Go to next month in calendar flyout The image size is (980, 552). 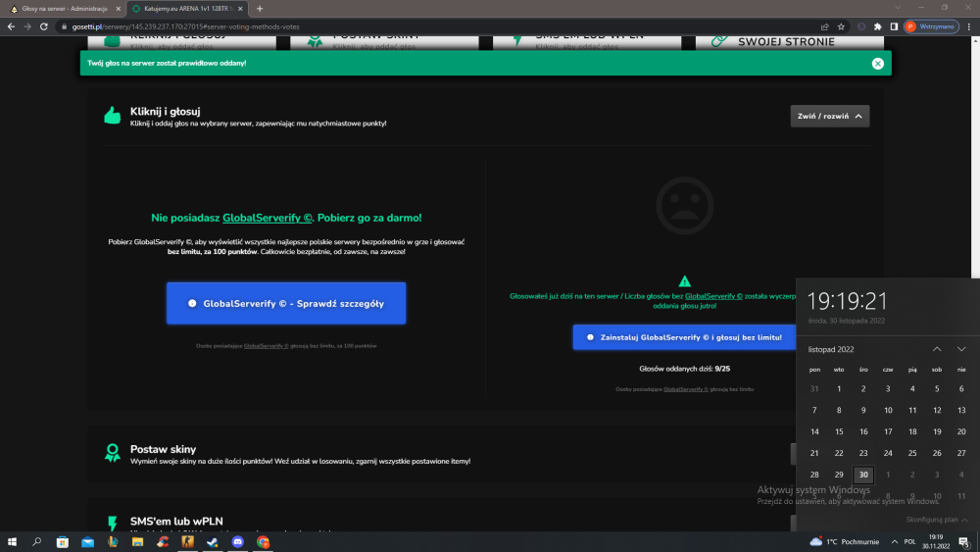click(961, 349)
